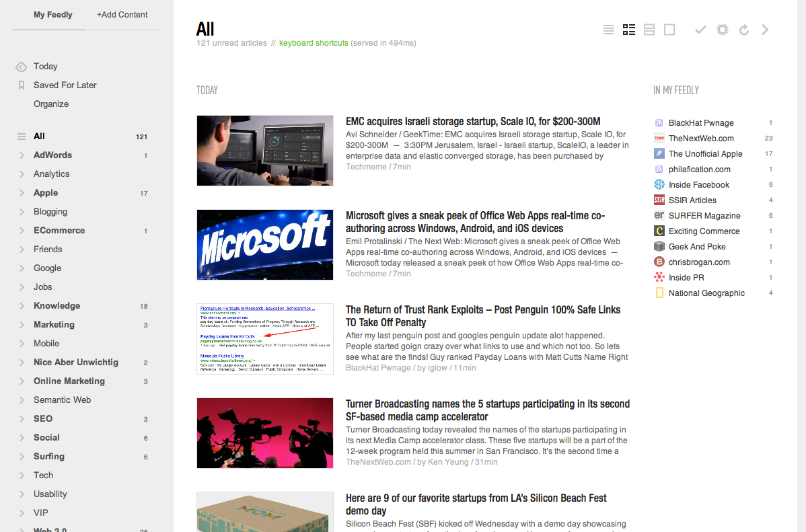Open keyboard shortcuts link
The width and height of the screenshot is (806, 532).
coord(314,43)
